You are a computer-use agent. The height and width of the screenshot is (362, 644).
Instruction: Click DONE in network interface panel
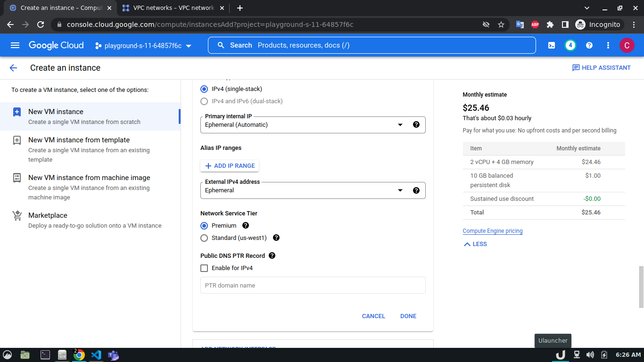[x=408, y=316]
